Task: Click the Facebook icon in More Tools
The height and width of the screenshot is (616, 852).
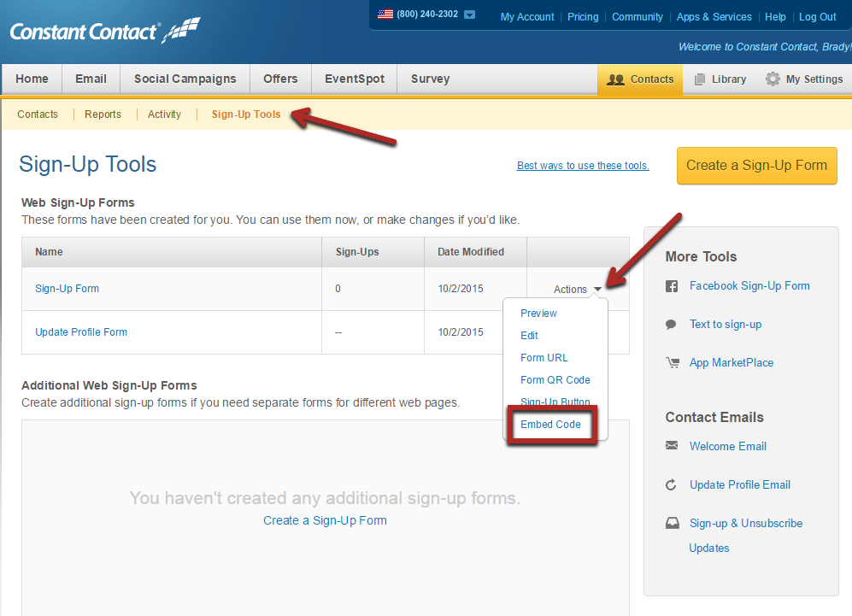Action: [672, 286]
